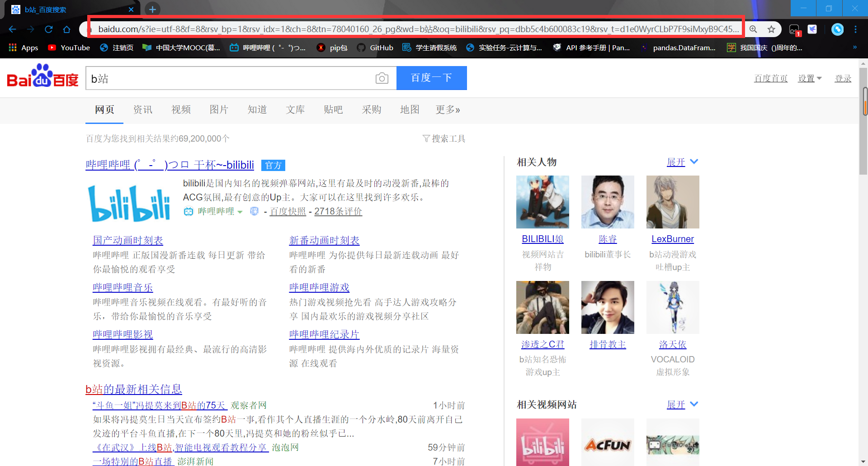868x466 pixels.
Task: Expand the 相关人物 section via 展开
Action: 682,162
